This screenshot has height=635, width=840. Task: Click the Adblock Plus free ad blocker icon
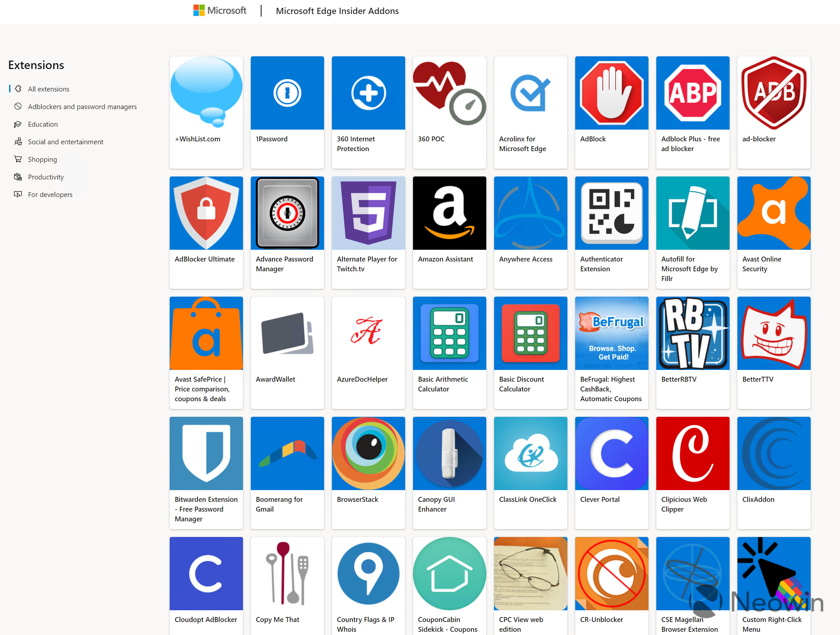point(692,93)
